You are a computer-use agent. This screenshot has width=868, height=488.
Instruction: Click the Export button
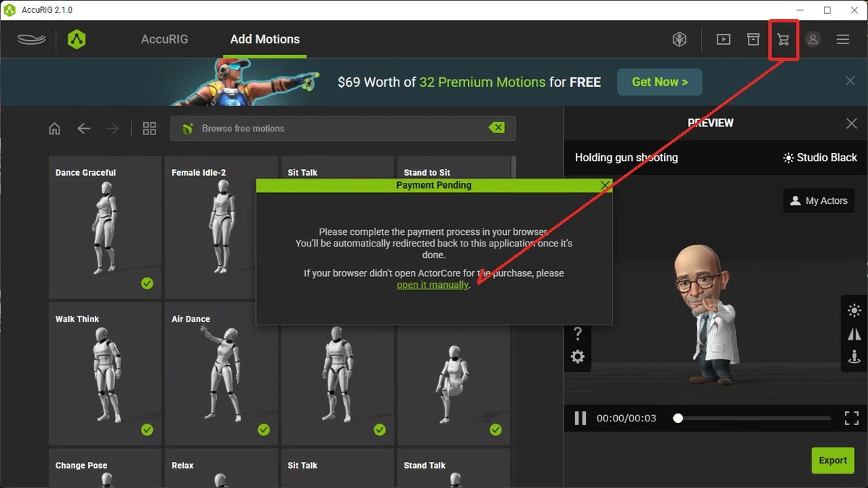point(833,460)
